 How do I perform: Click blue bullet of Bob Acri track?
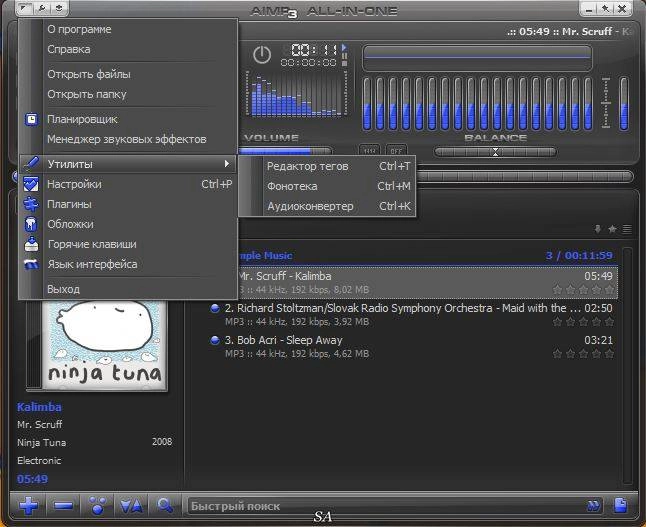[215, 340]
